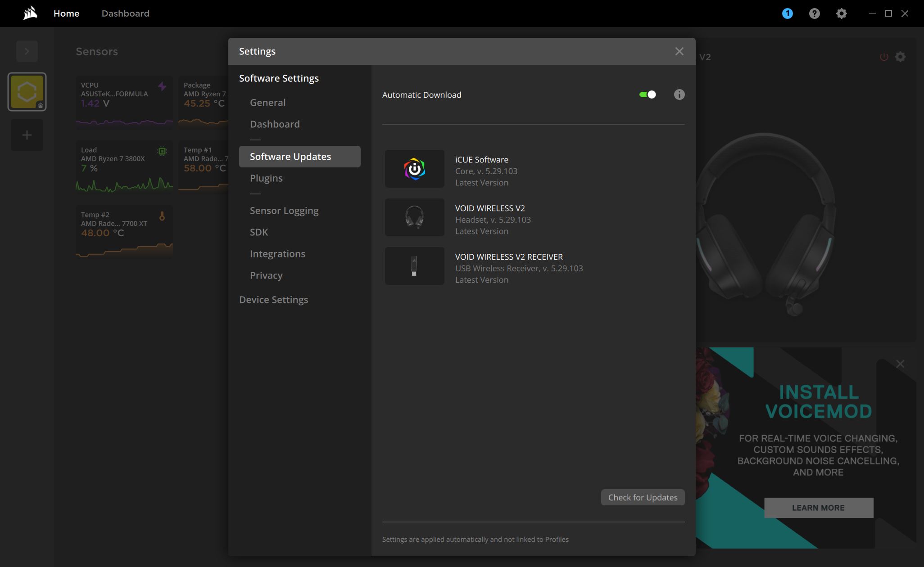
Task: Open the notifications badge showing 1
Action: (787, 13)
